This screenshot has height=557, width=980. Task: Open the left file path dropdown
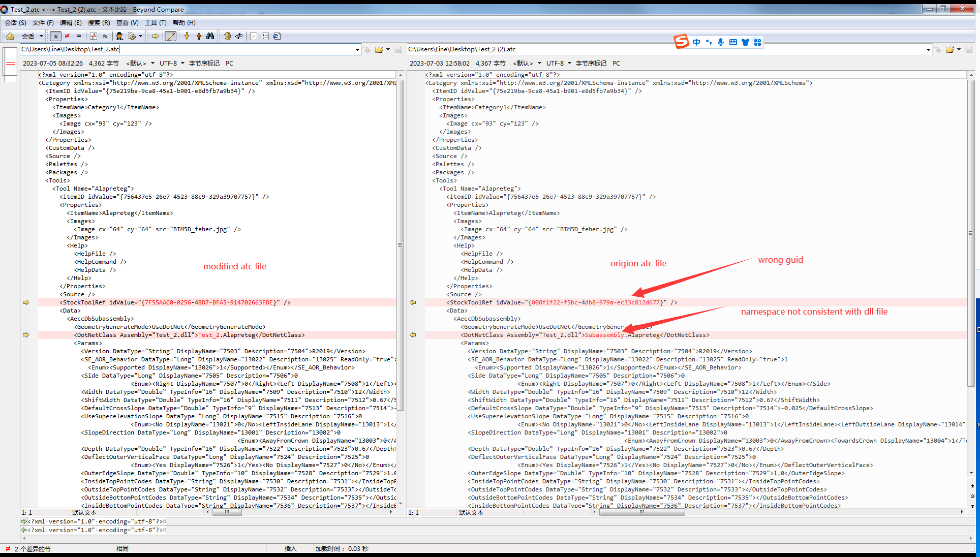357,49
